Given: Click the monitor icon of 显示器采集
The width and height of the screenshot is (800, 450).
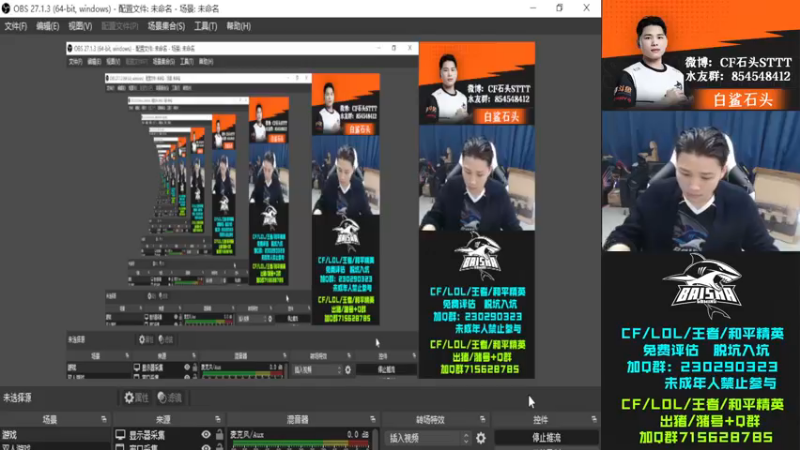Looking at the screenshot, I should click(x=120, y=435).
